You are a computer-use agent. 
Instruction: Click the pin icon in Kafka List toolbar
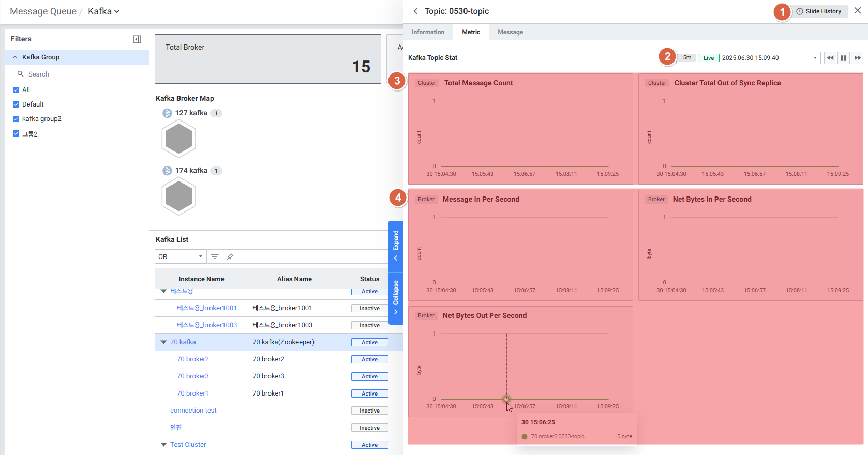tap(230, 256)
